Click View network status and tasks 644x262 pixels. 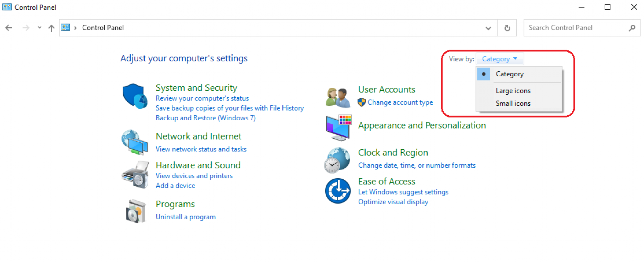click(201, 149)
